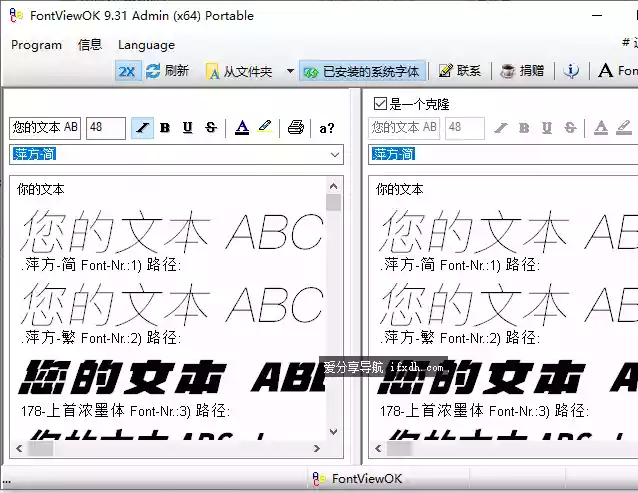The image size is (638, 493).
Task: Click the 刷新 refresh icon
Action: pyautogui.click(x=153, y=71)
